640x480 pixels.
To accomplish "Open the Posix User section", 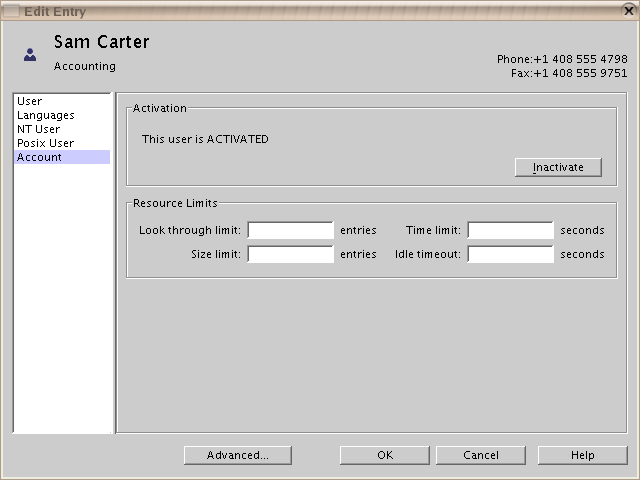I will pos(62,143).
